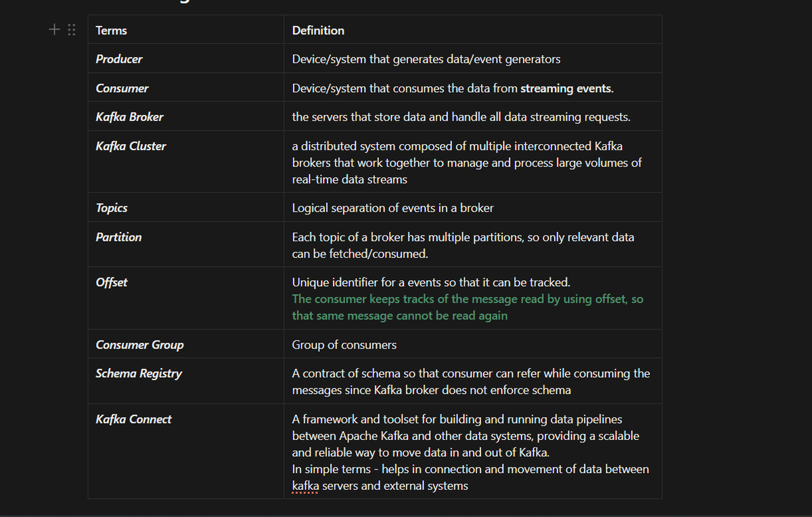Click the underlined misspelled word 'kafka'
Image resolution: width=812 pixels, height=517 pixels.
tap(306, 486)
